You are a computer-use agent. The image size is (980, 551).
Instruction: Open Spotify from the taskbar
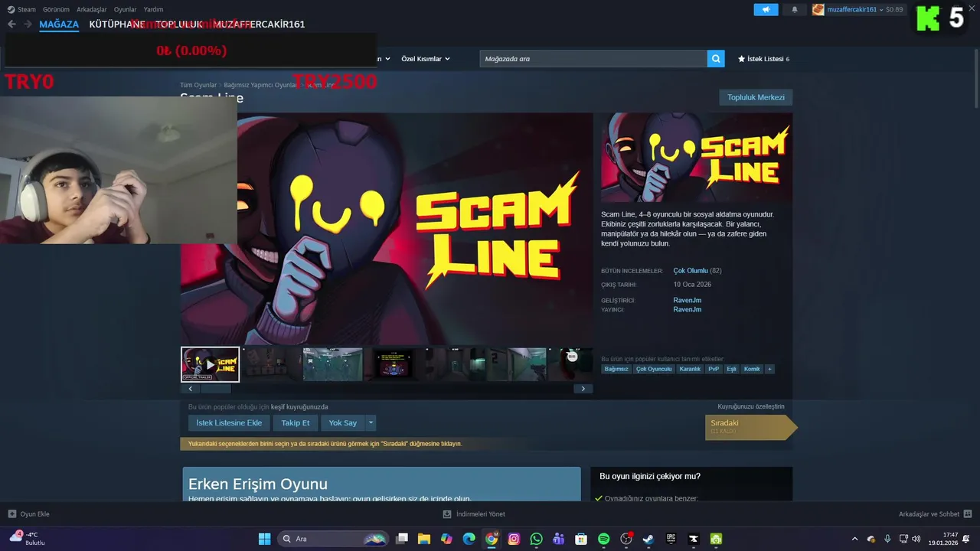coord(603,539)
